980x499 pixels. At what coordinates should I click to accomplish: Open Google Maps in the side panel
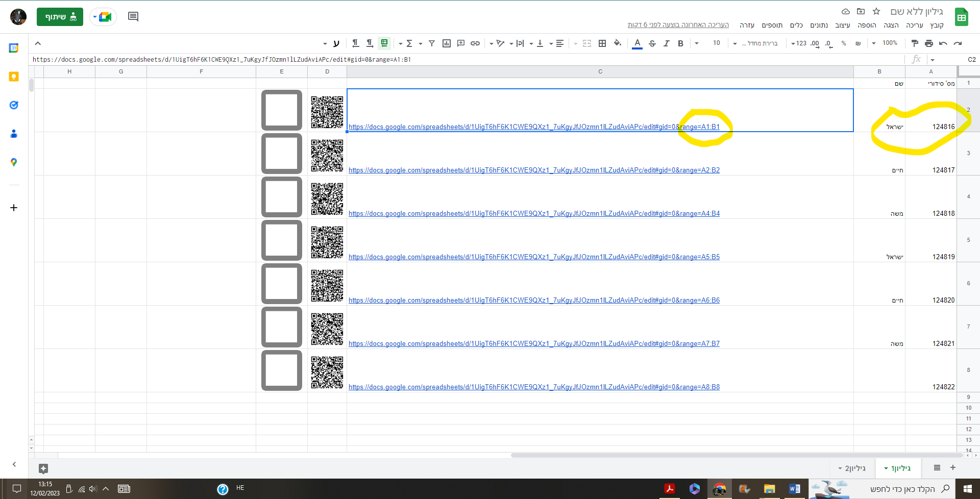14,162
